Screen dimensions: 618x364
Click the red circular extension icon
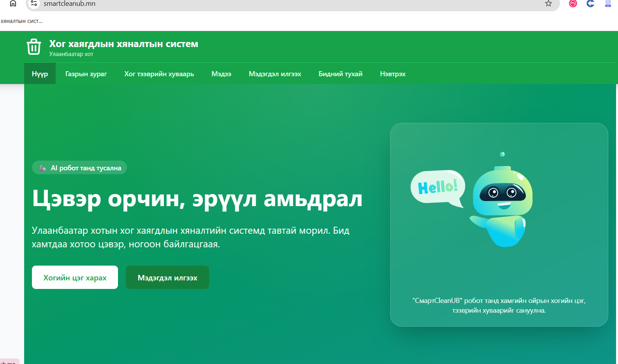tap(573, 3)
